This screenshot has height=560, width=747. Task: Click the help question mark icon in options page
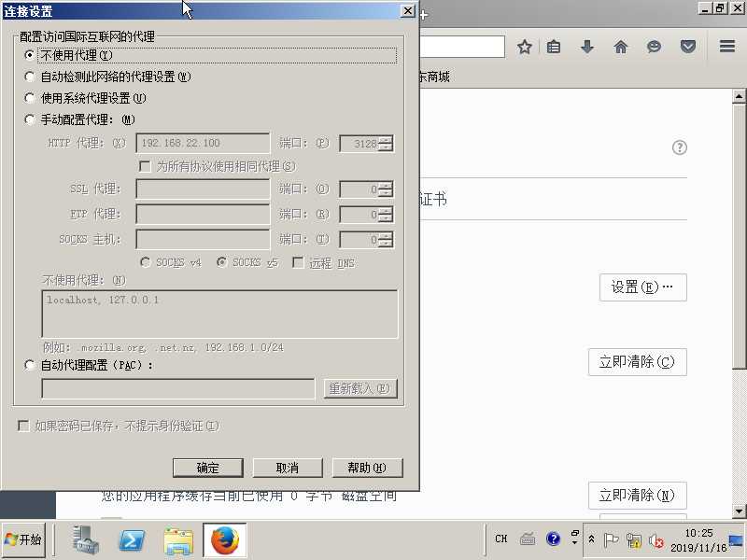(680, 147)
